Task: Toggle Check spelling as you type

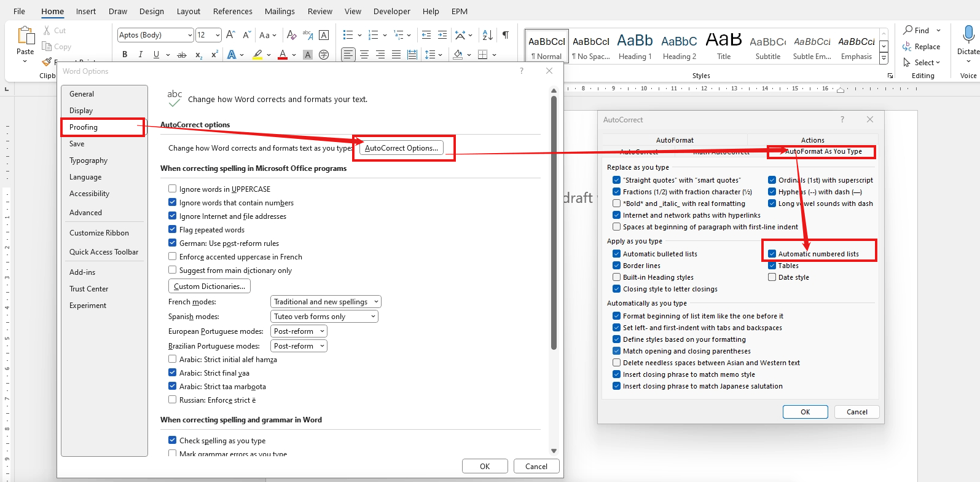Action: [x=172, y=440]
